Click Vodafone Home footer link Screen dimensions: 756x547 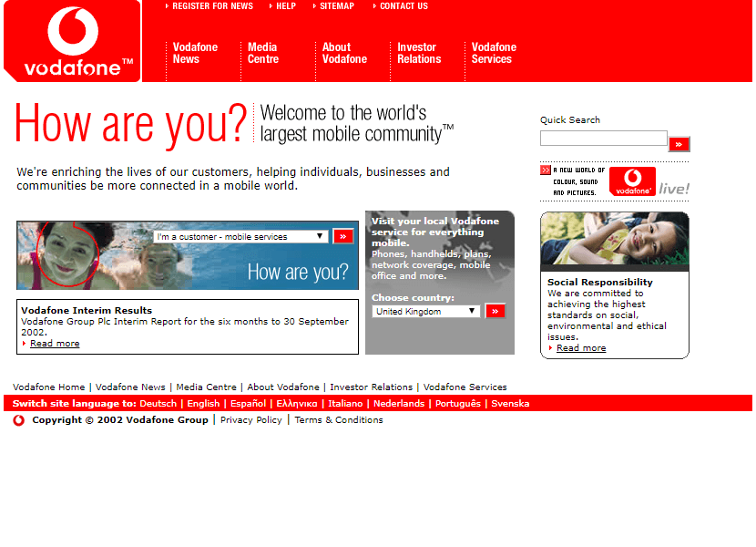[x=48, y=387]
